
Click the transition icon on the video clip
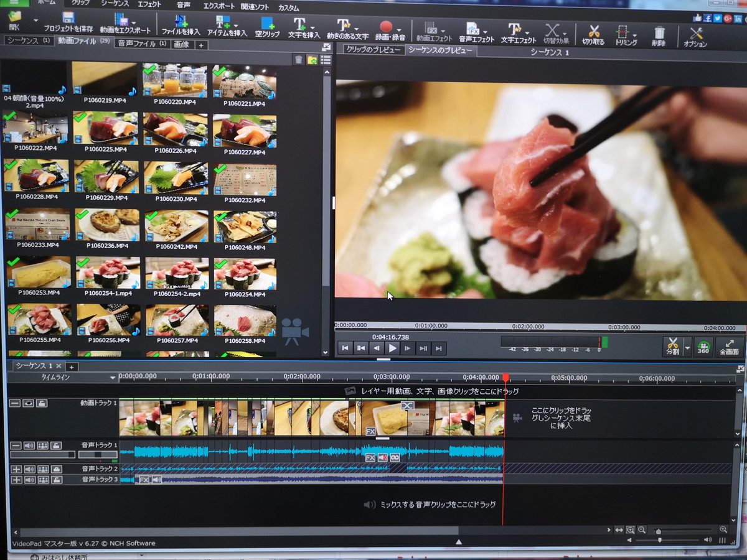pos(407,406)
